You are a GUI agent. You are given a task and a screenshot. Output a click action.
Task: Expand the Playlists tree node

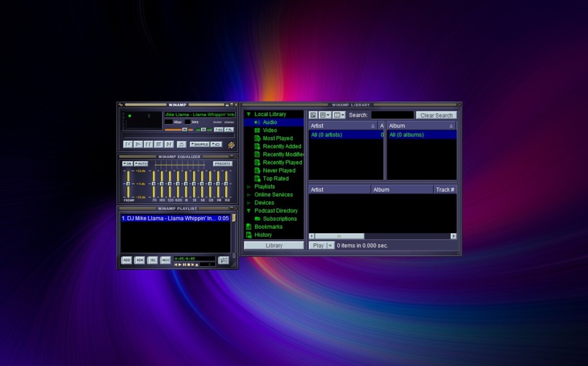[249, 187]
